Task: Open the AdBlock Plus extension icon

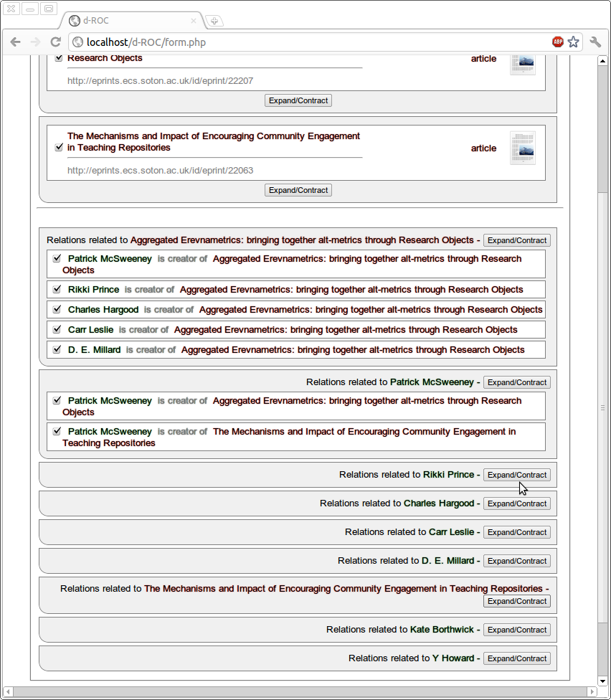Action: (557, 42)
